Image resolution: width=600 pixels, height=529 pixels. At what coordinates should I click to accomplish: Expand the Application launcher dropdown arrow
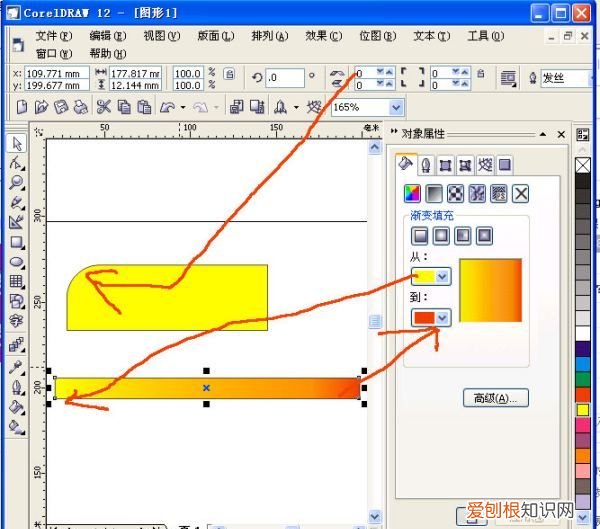point(296,108)
